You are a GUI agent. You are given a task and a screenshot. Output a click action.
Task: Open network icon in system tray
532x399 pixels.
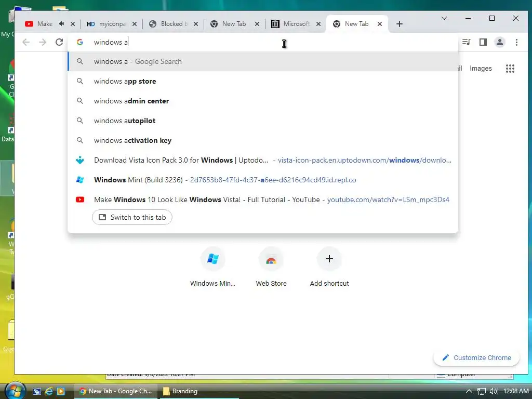pos(481,391)
